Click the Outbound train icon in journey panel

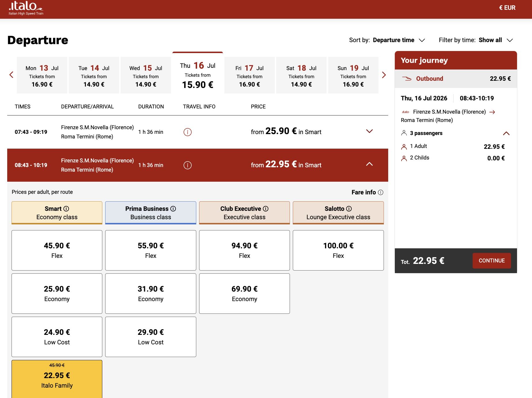coord(407,78)
